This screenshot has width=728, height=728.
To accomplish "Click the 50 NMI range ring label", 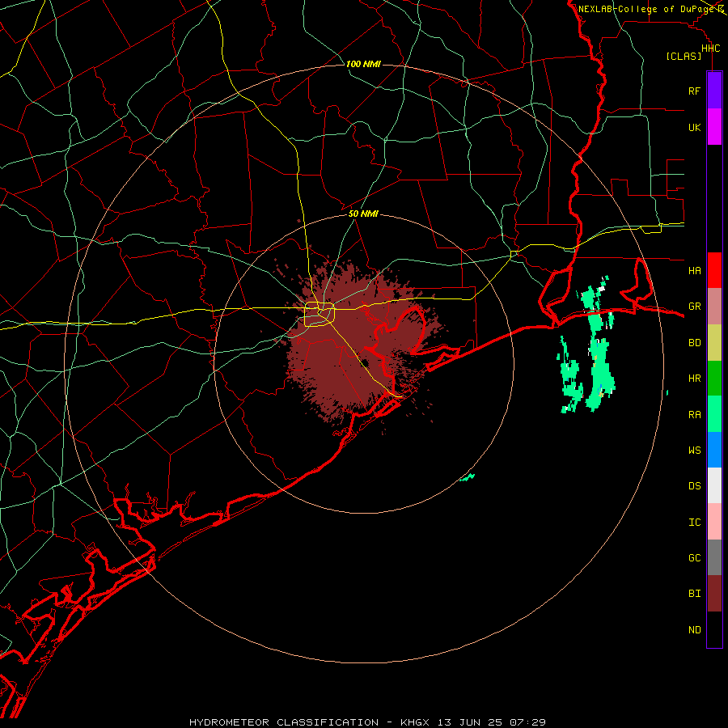I will (x=363, y=214).
